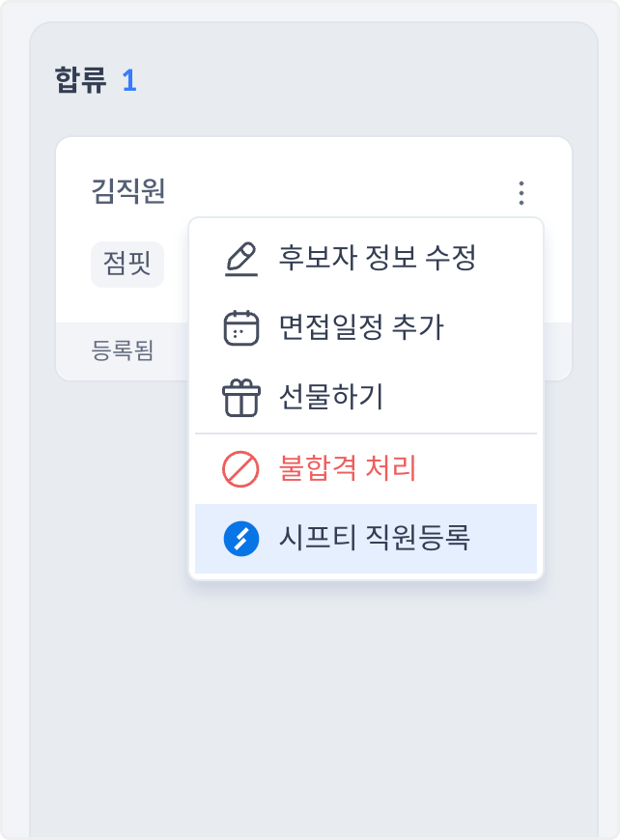
Task: Click the 점핏 source tag
Action: click(127, 265)
